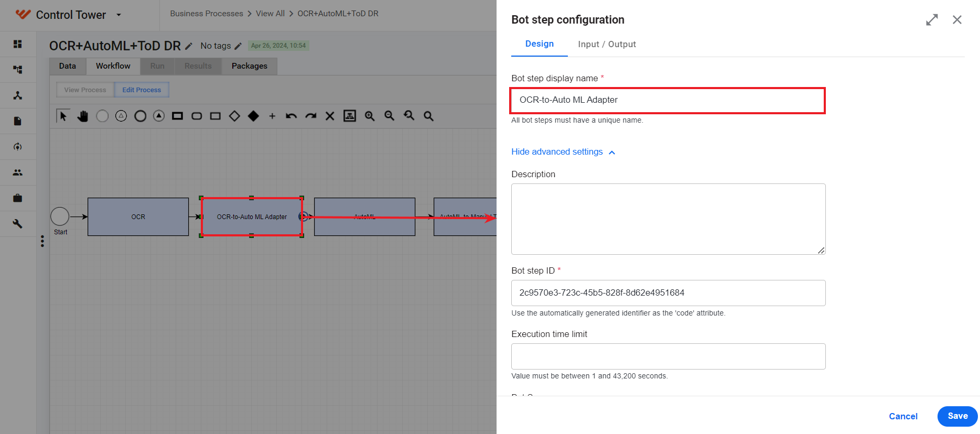Open the Control Tower dropdown arrow

[119, 15]
